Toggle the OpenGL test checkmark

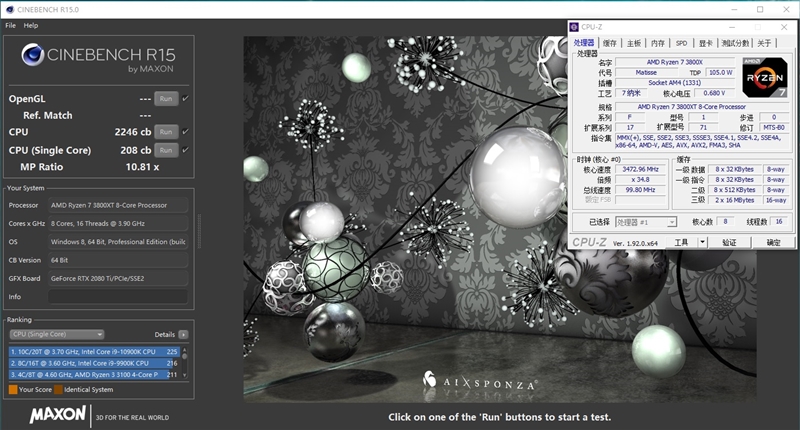[x=185, y=98]
